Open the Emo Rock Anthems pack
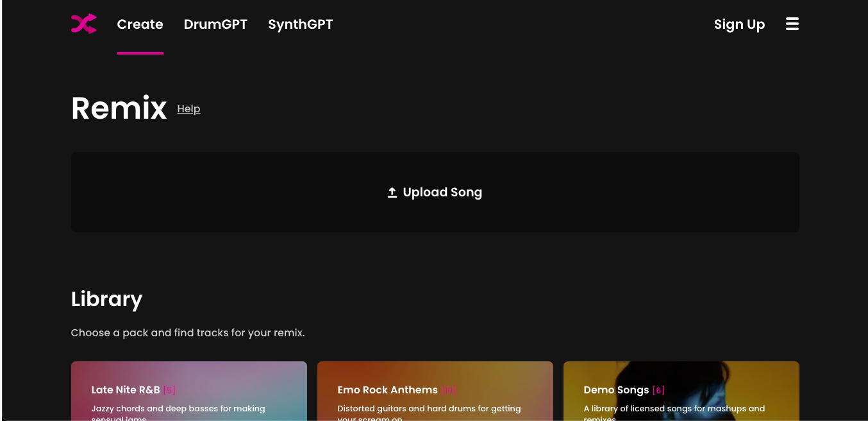The height and width of the screenshot is (421, 868). tap(387, 390)
